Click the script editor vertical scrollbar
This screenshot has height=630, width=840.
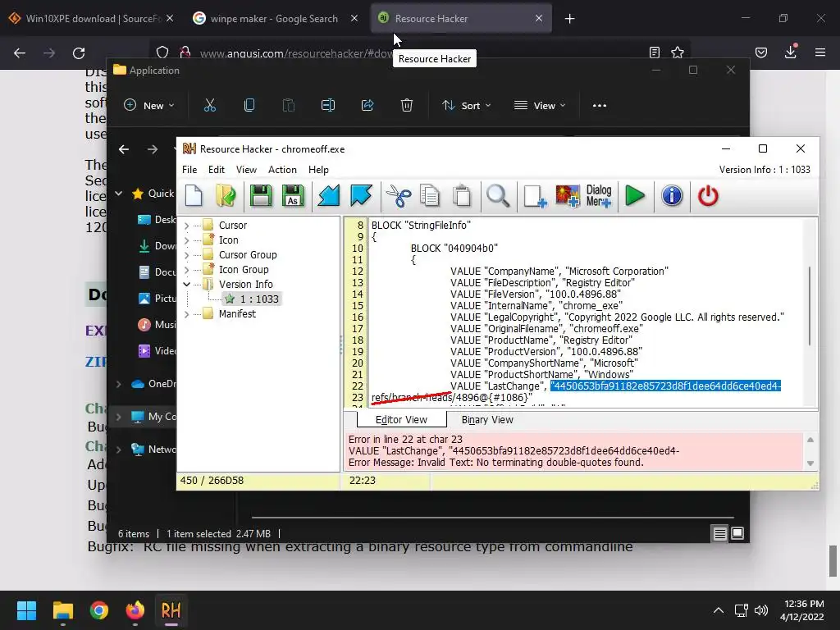pyautogui.click(x=810, y=305)
